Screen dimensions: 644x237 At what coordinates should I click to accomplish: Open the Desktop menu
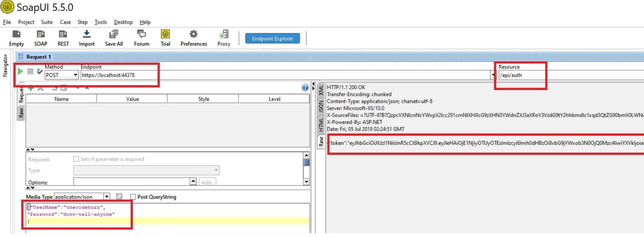[123, 22]
